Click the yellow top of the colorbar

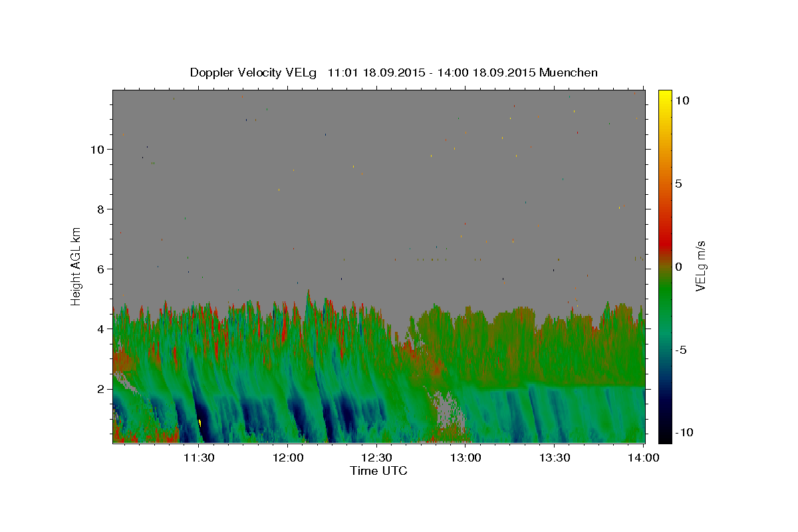(x=664, y=96)
